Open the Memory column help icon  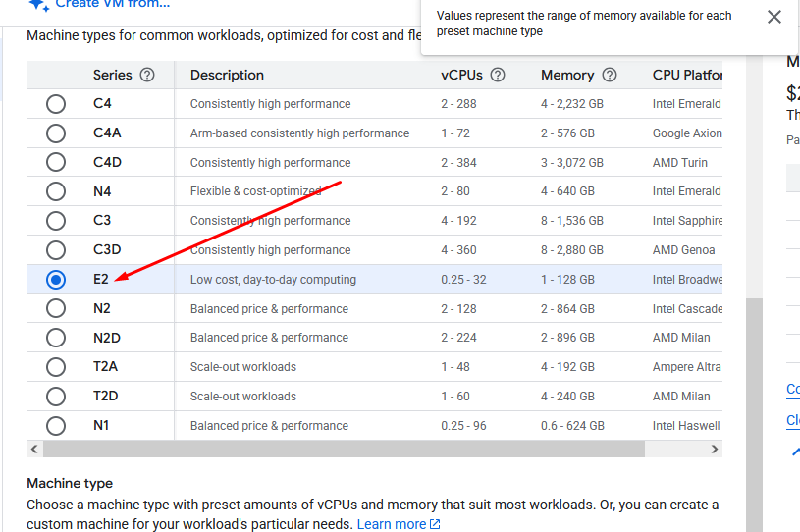[610, 75]
